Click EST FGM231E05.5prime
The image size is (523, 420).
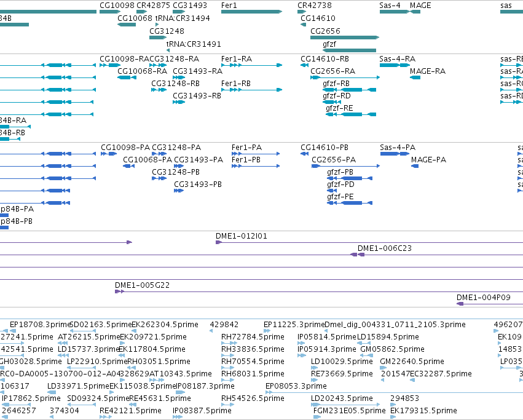[350, 411]
